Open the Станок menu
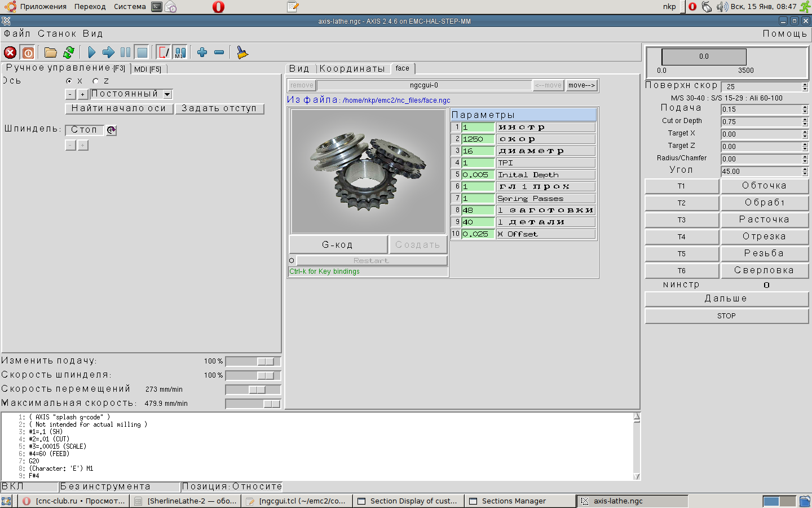The image size is (812, 508). [x=57, y=34]
